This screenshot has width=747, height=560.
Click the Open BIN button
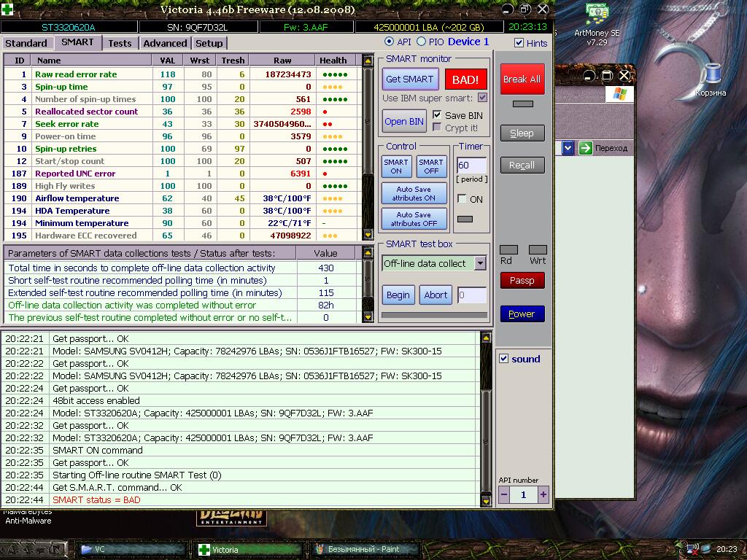404,122
